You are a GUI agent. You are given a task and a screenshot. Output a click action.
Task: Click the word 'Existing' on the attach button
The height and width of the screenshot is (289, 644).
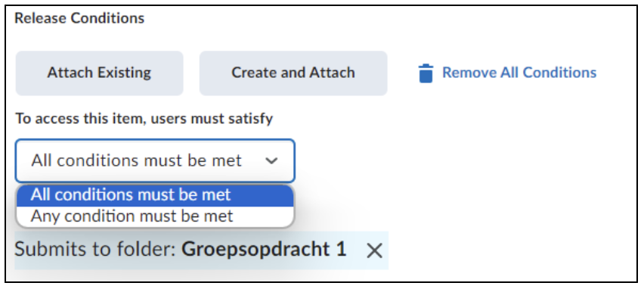tap(125, 73)
